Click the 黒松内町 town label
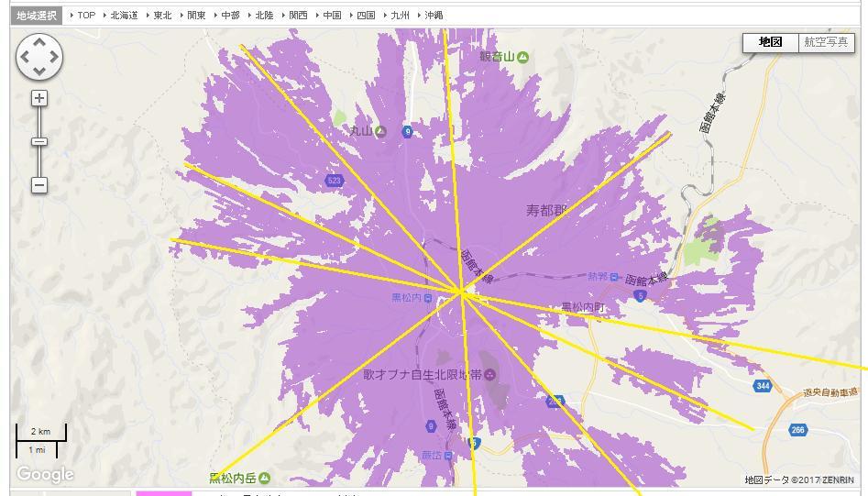The width and height of the screenshot is (868, 496). (583, 307)
